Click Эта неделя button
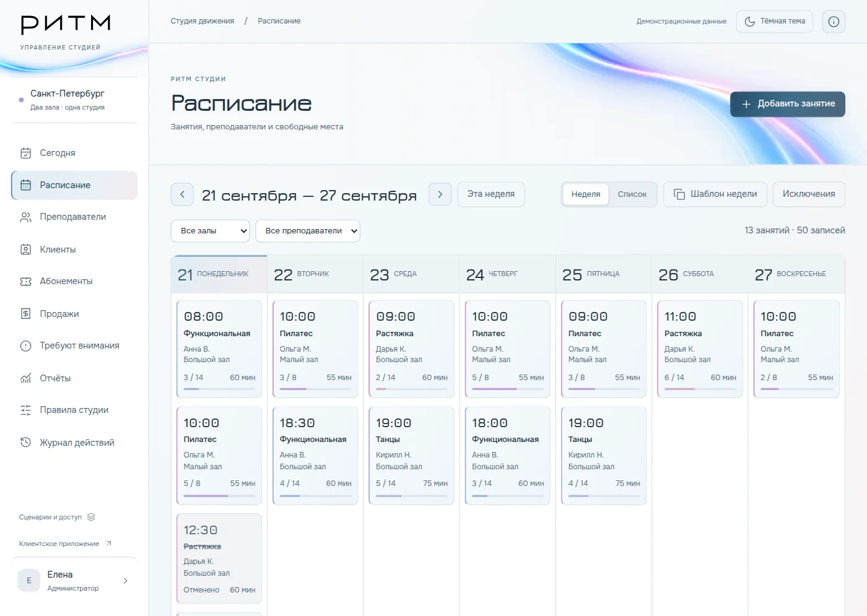 pyautogui.click(x=491, y=194)
